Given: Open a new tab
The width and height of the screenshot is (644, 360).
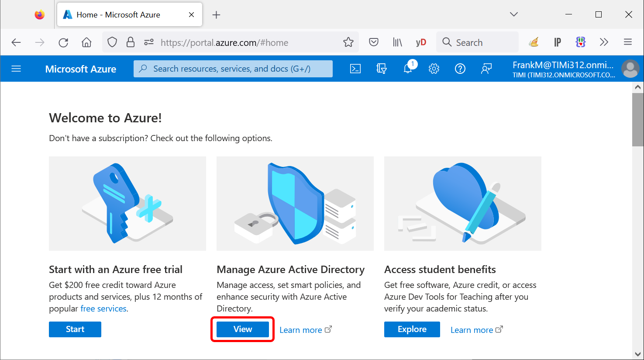Looking at the screenshot, I should tap(216, 15).
